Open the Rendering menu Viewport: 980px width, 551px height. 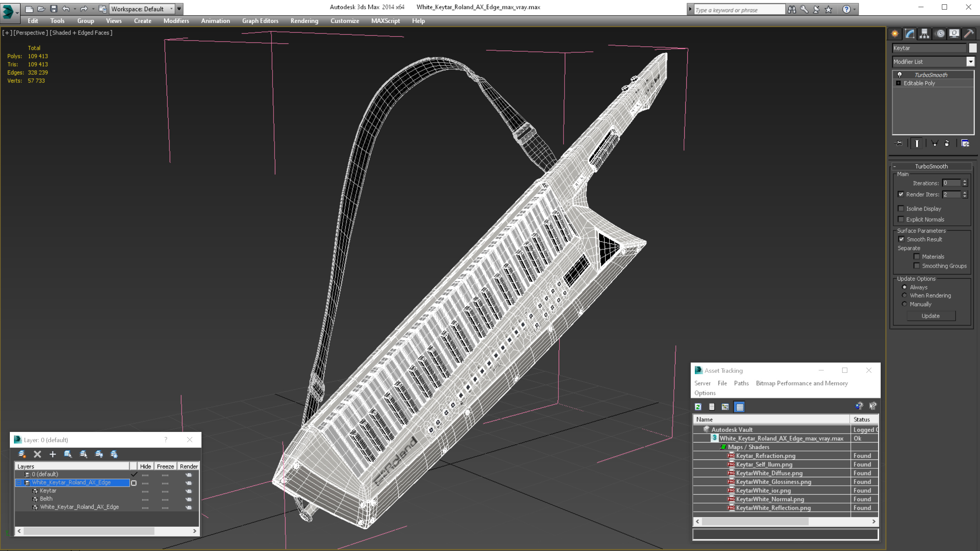point(304,21)
